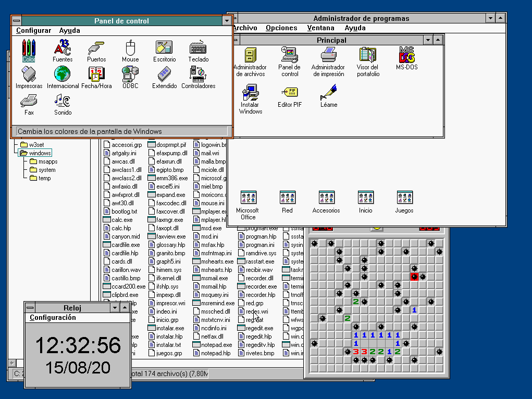
Task: Open the Opciones menu in Administrador de programas
Action: pyautogui.click(x=282, y=28)
